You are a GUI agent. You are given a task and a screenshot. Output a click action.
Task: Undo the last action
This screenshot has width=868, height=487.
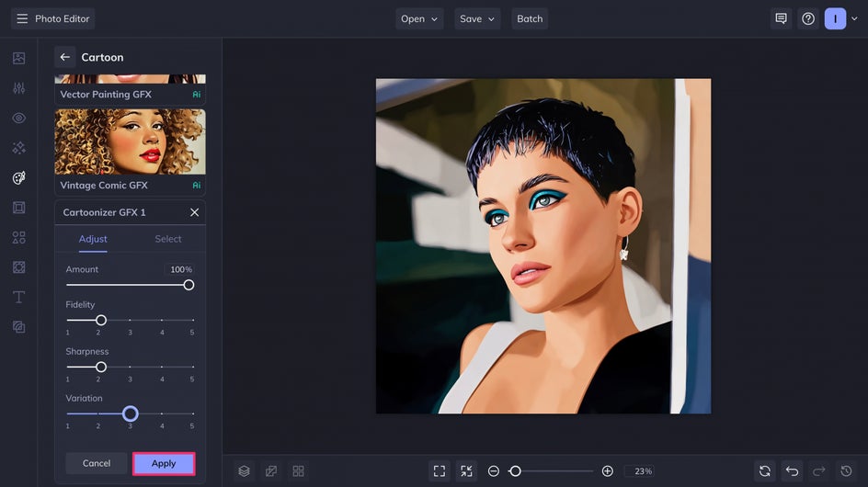click(x=793, y=471)
